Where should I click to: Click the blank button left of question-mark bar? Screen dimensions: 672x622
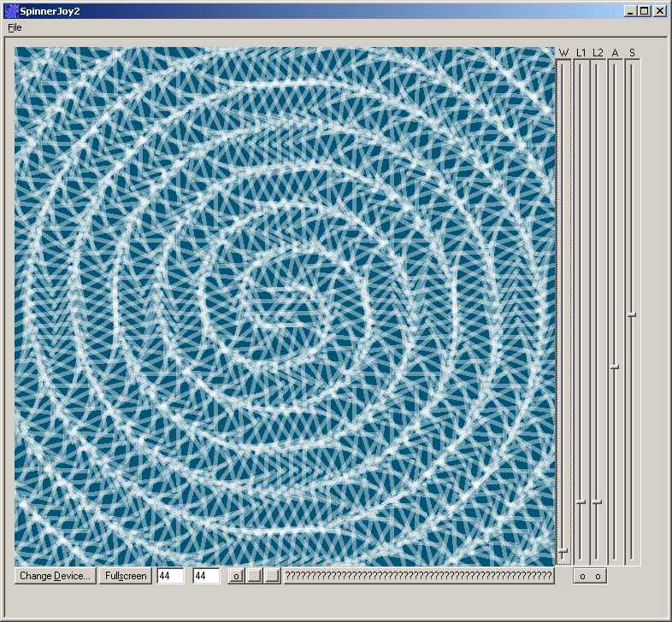[271, 576]
